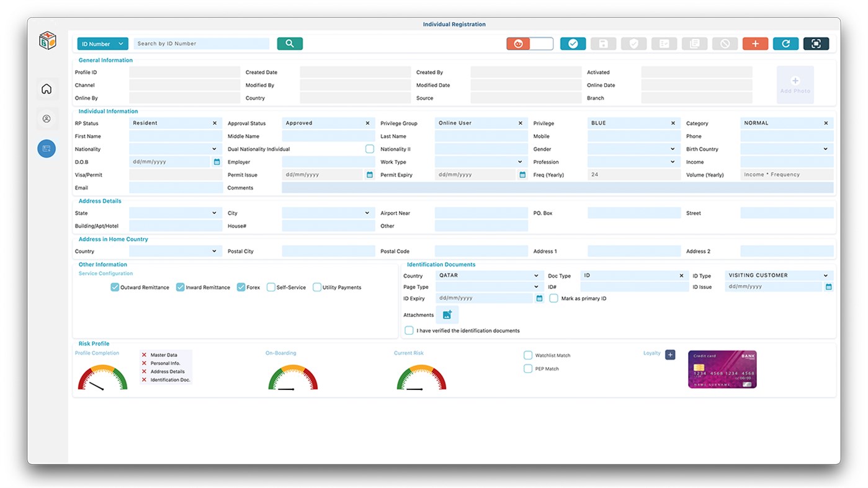The height and width of the screenshot is (488, 868).
Task: Click the Add Photo placeholder
Action: click(x=795, y=87)
